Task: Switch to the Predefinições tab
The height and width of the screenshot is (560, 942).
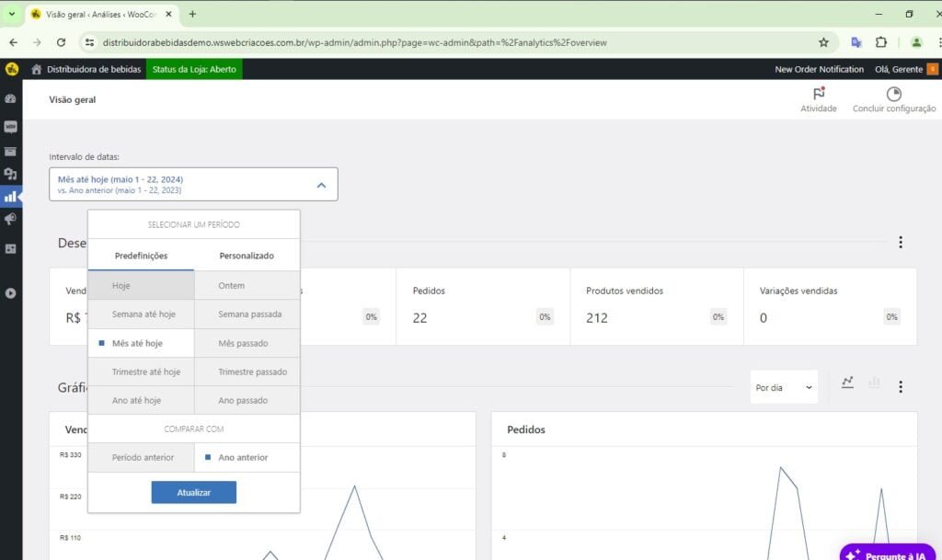Action: pyautogui.click(x=141, y=256)
